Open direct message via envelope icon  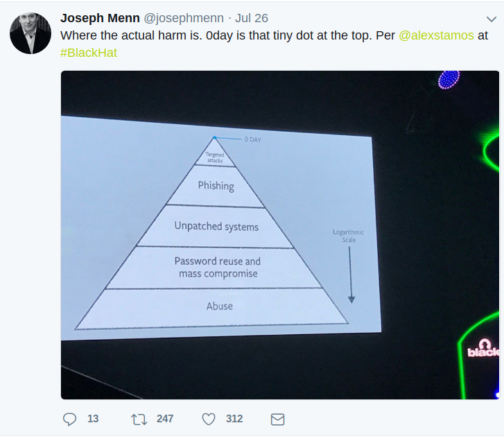[277, 419]
